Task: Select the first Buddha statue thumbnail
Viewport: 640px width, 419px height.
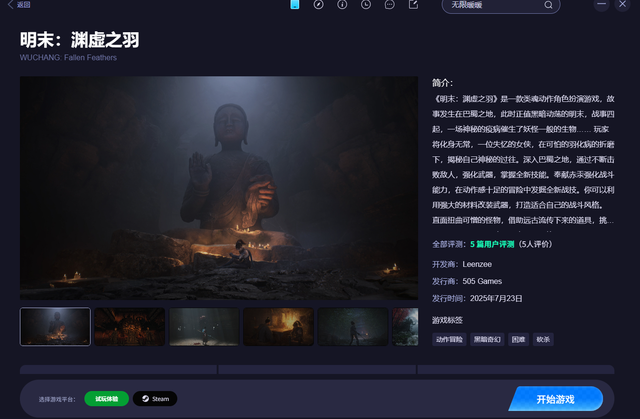Action: [x=55, y=327]
